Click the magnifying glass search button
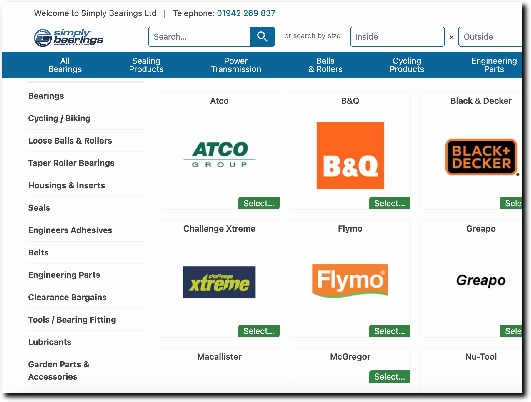The width and height of the screenshot is (531, 402). click(262, 37)
